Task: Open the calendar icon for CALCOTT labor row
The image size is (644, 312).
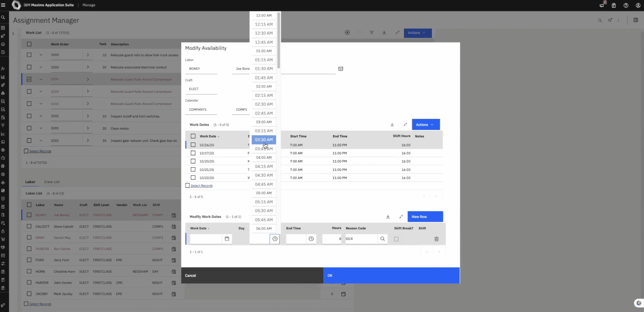Action: 174,227
